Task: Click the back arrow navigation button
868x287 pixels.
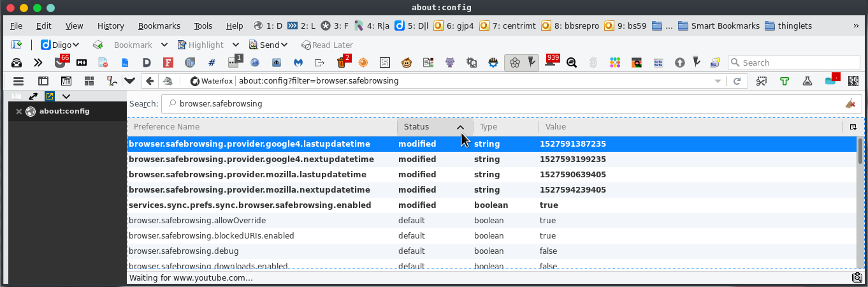Action: (x=149, y=81)
